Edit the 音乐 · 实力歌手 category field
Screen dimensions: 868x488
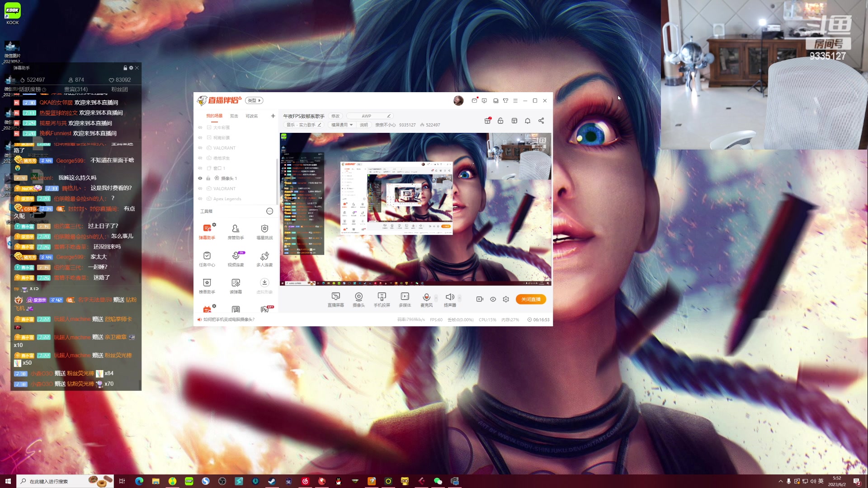point(304,125)
